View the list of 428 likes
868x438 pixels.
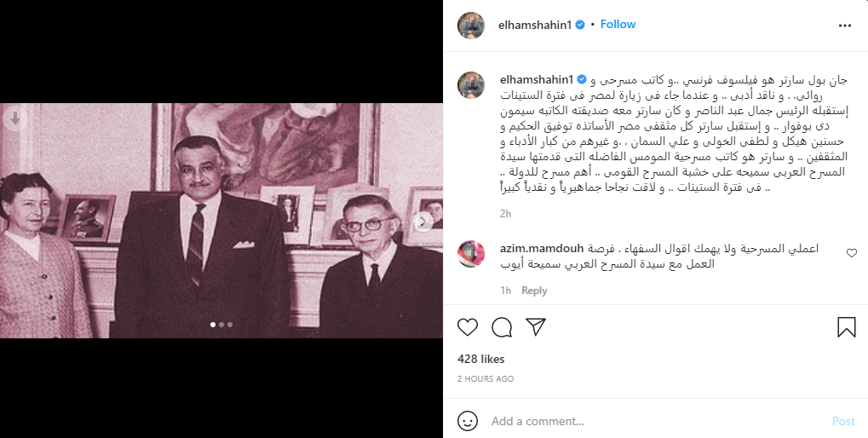click(481, 359)
